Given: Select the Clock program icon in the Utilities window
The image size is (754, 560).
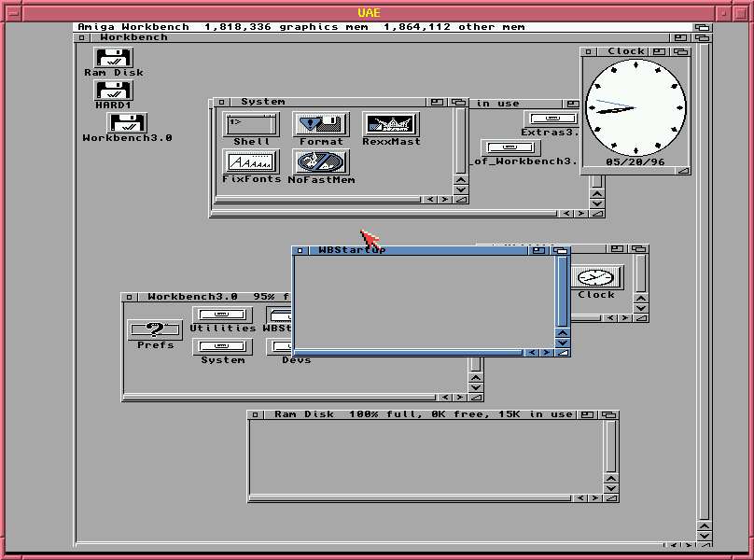Looking at the screenshot, I should point(596,277).
